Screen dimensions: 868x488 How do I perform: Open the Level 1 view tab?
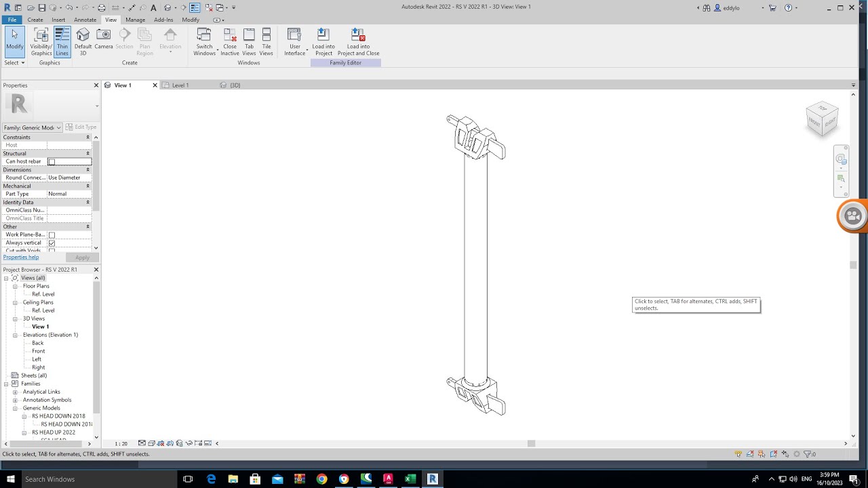pos(180,85)
